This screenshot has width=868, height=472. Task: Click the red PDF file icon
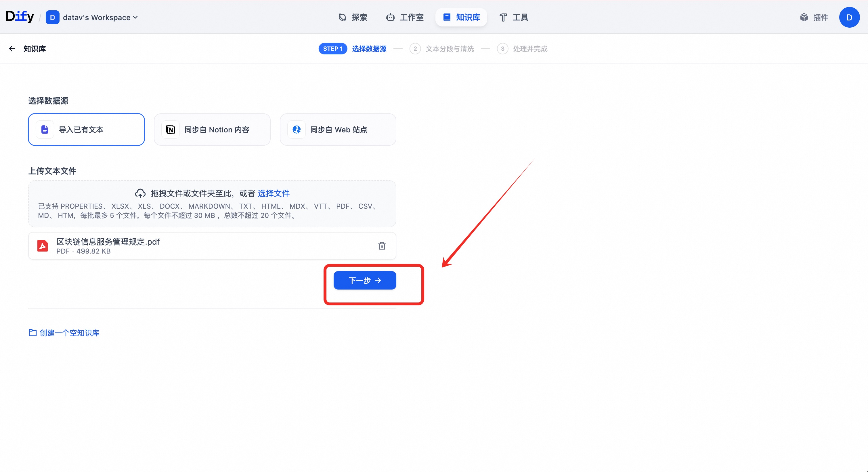point(43,246)
